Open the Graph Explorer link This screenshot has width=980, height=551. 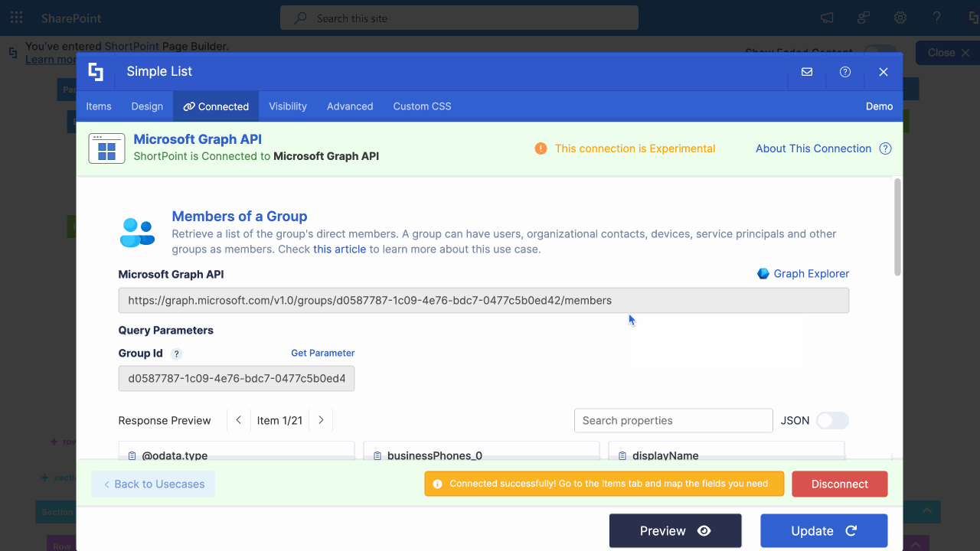pos(811,273)
